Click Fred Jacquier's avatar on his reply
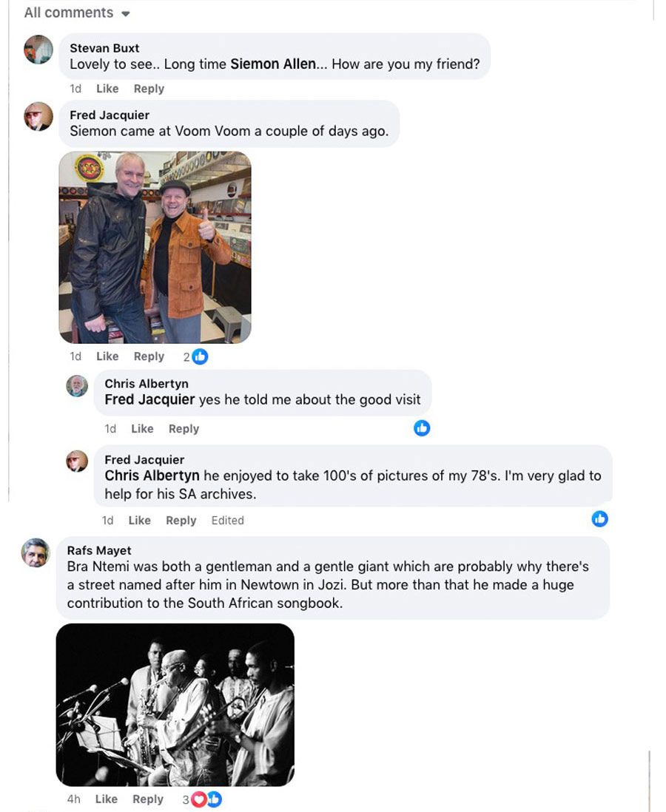The image size is (666, 812). 77,461
